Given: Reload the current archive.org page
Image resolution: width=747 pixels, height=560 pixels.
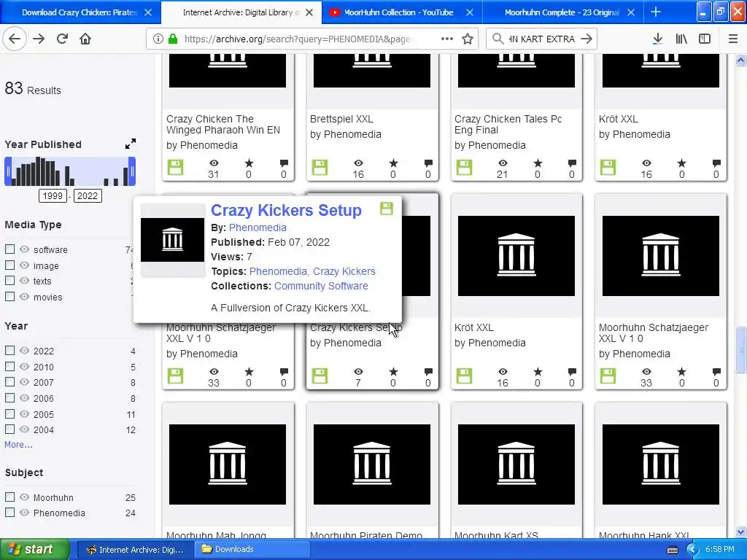Looking at the screenshot, I should click(63, 39).
